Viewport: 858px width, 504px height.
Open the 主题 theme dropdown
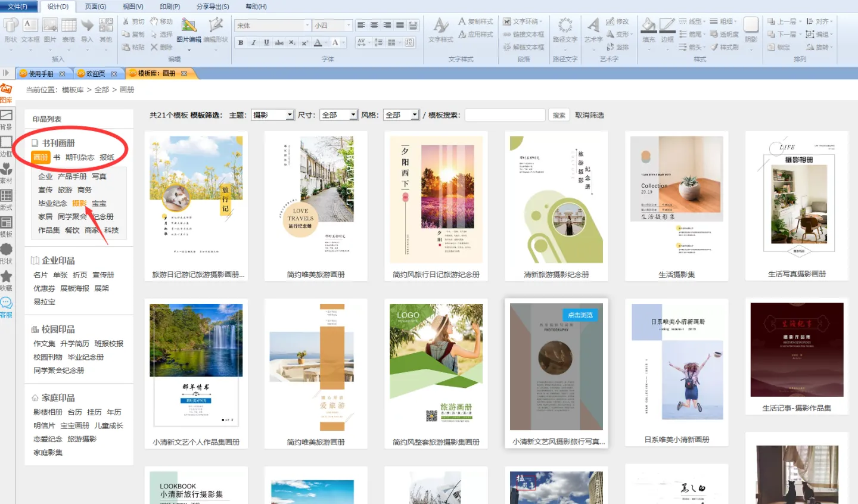tap(273, 115)
